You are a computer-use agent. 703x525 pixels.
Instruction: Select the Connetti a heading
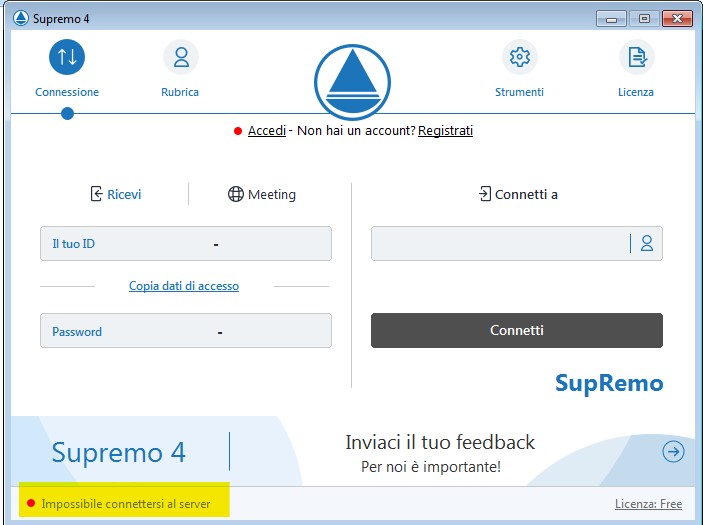pos(518,194)
